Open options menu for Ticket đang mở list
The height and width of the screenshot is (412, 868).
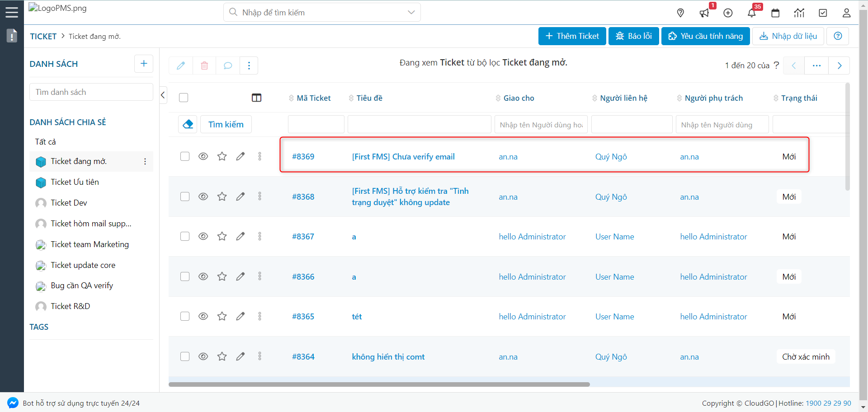145,162
